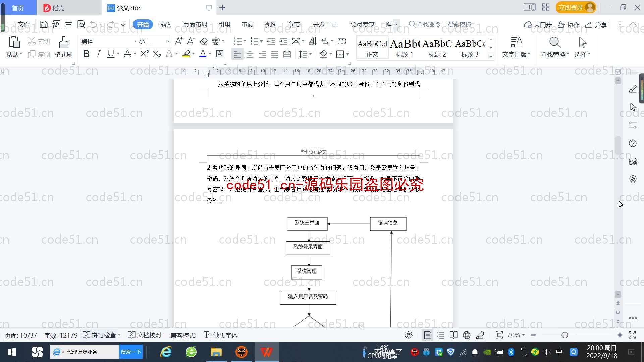Toggle page layout view in status bar
The image size is (644, 362).
click(427, 335)
